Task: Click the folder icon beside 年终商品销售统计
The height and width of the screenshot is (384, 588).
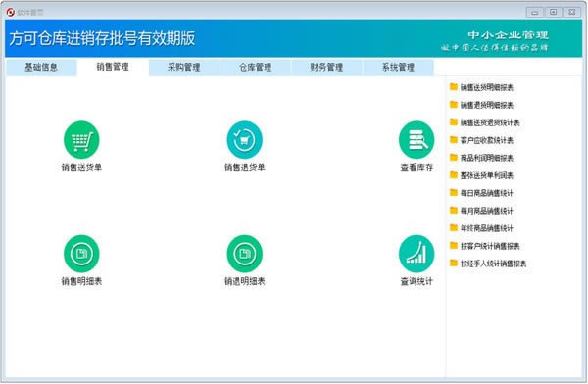Action: 454,228
